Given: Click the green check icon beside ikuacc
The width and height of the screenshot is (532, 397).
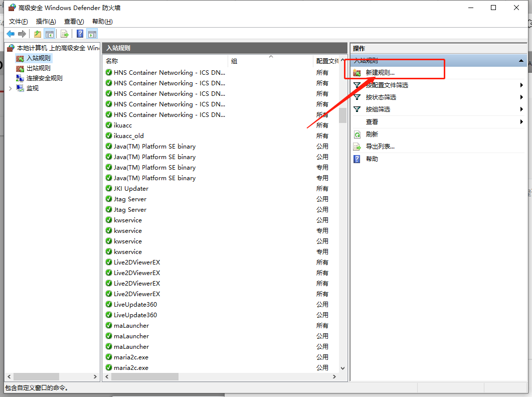Looking at the screenshot, I should click(x=109, y=125).
